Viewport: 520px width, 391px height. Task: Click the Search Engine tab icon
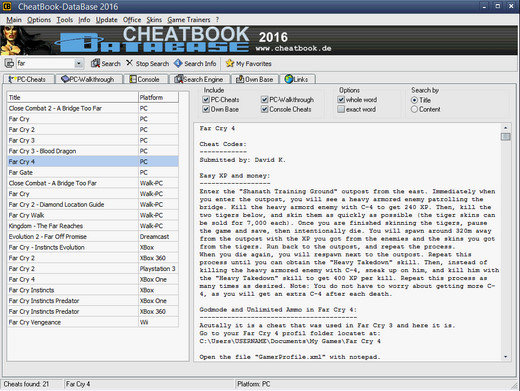(x=178, y=79)
